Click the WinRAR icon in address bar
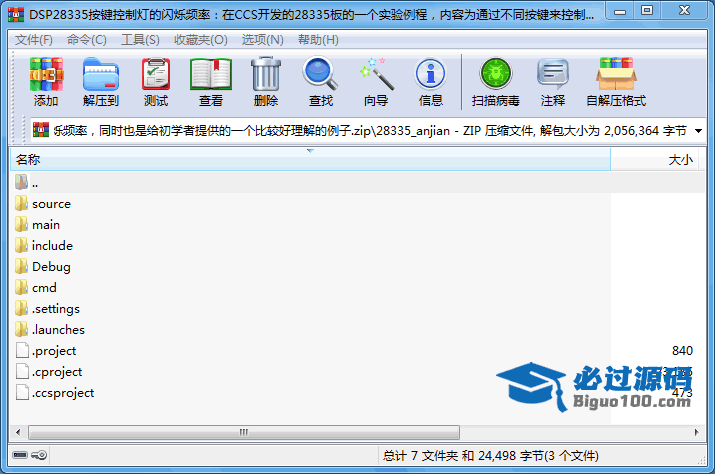The image size is (715, 474). pyautogui.click(x=41, y=130)
